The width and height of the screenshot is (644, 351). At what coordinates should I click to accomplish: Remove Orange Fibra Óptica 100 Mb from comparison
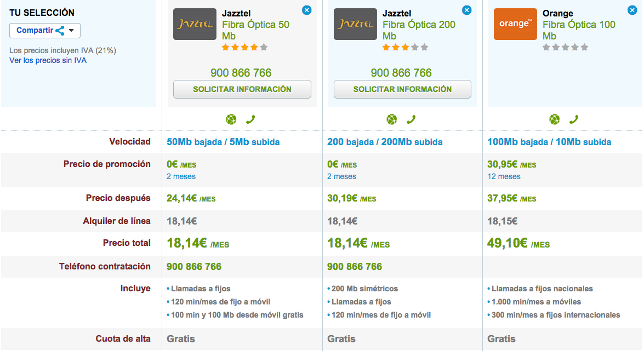click(x=632, y=10)
